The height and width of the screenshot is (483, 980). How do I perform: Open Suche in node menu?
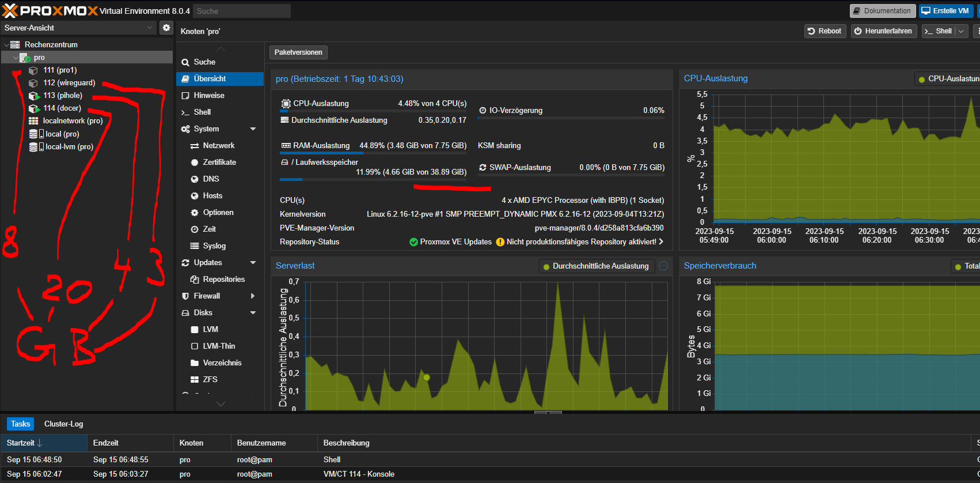220,62
